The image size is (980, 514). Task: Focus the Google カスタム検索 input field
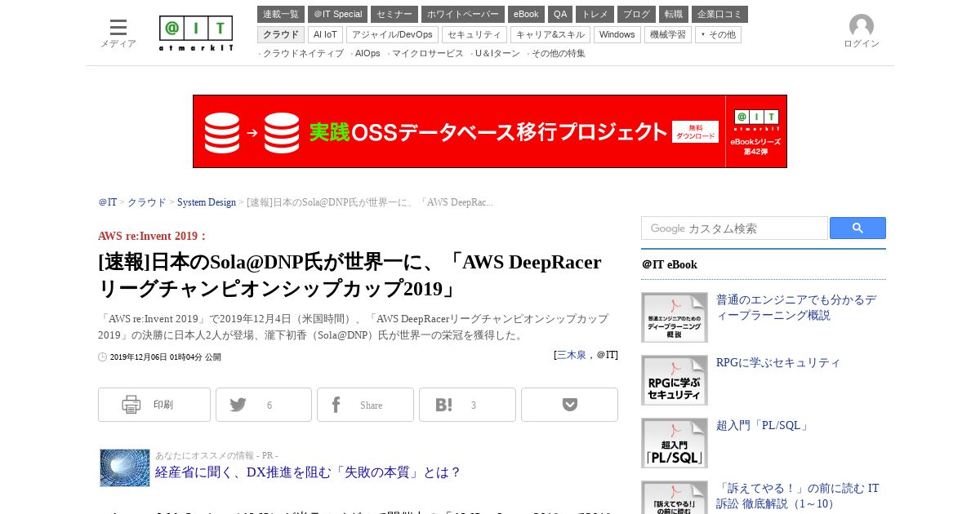point(734,228)
